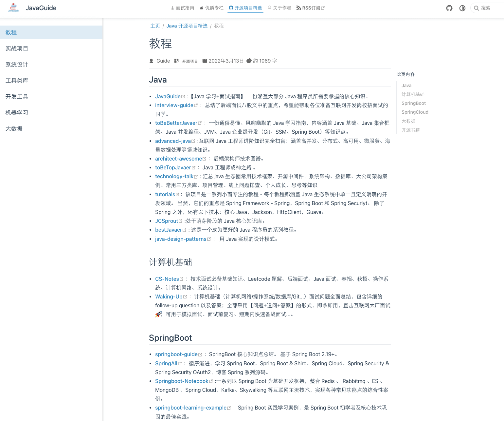
Task: Select 教程 in the sidebar
Action: pyautogui.click(x=51, y=32)
